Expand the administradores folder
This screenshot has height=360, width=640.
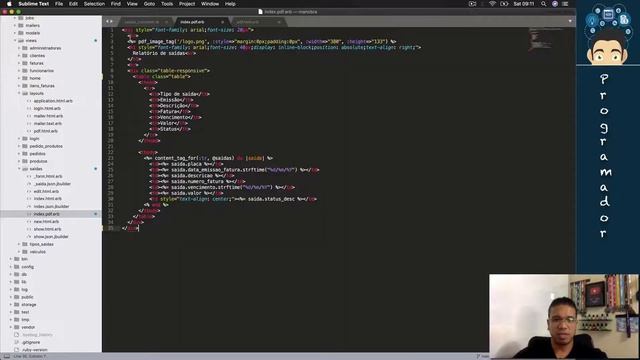[x=19, y=48]
